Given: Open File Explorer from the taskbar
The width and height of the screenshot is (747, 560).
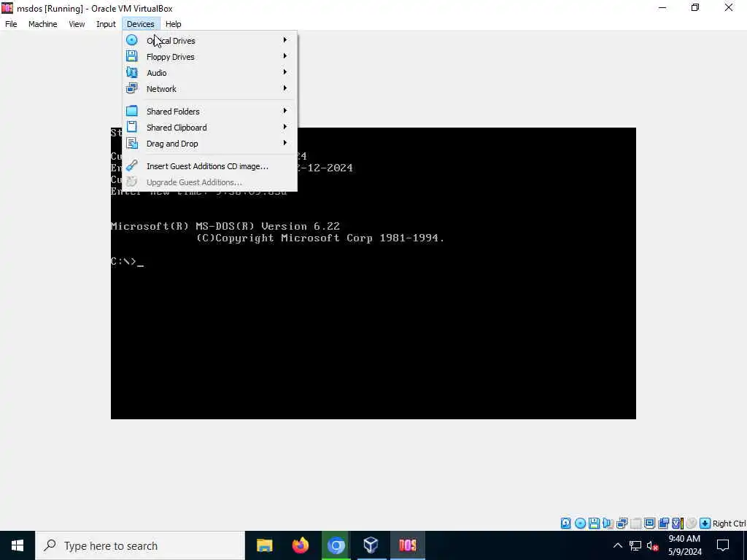Looking at the screenshot, I should (264, 545).
